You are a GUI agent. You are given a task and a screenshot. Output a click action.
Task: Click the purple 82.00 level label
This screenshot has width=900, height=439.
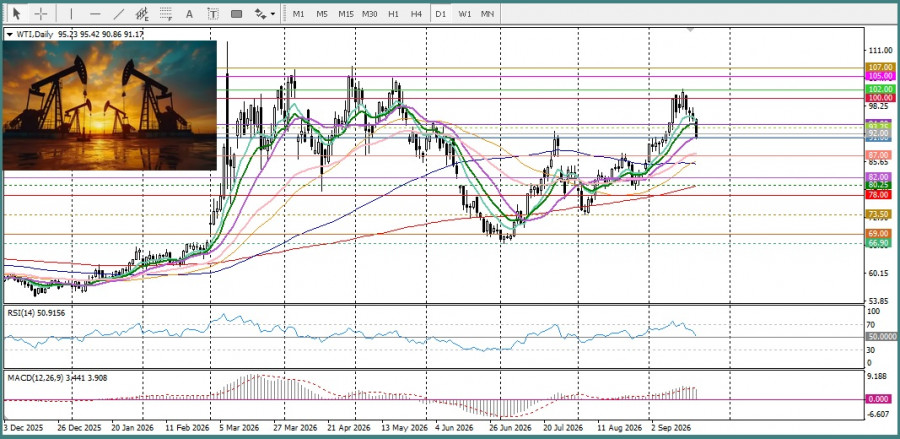click(x=880, y=177)
